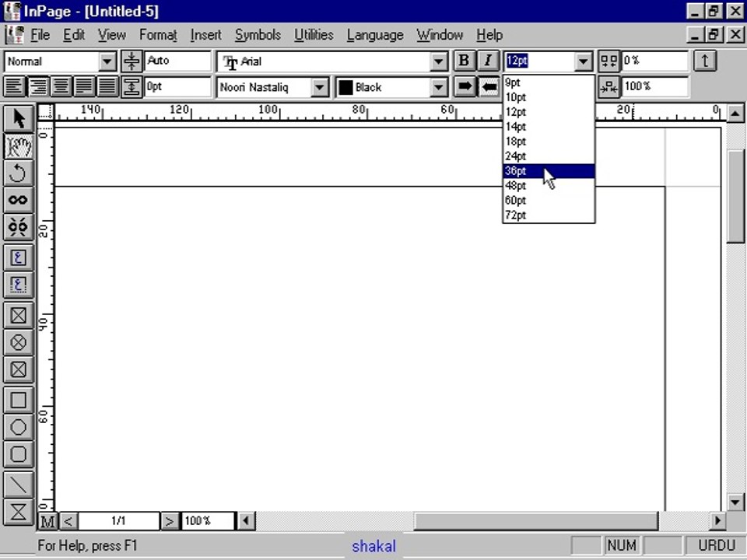Select the rectangle drawing tool
Viewport: 747px width, 560px height.
(x=18, y=400)
